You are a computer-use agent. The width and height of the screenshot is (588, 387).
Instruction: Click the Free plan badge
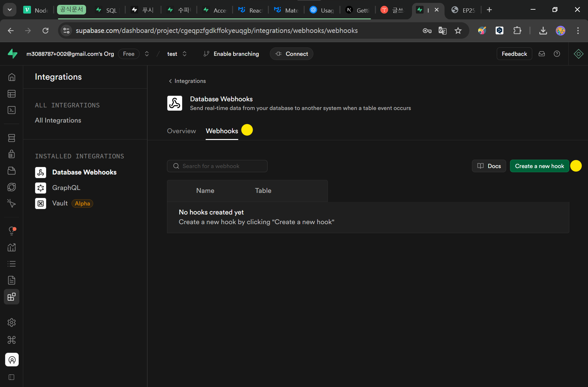(129, 54)
